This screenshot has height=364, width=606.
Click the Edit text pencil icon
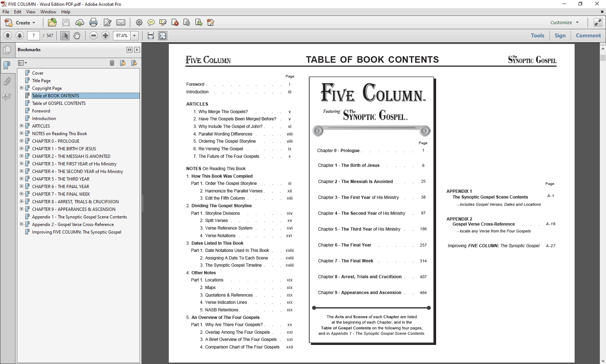107,23
